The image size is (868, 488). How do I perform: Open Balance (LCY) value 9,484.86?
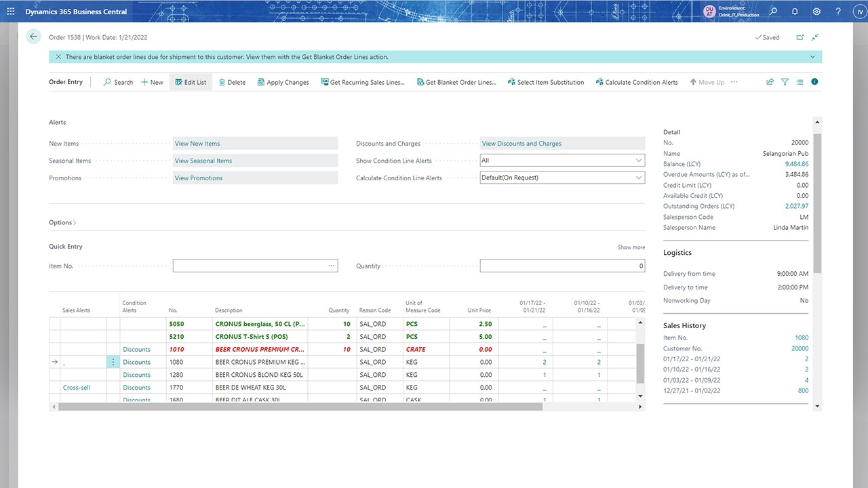pos(797,164)
